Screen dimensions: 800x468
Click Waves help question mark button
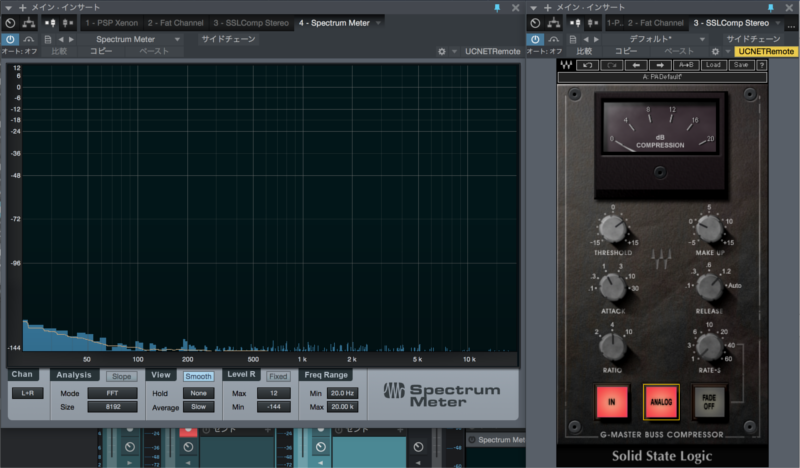click(762, 65)
